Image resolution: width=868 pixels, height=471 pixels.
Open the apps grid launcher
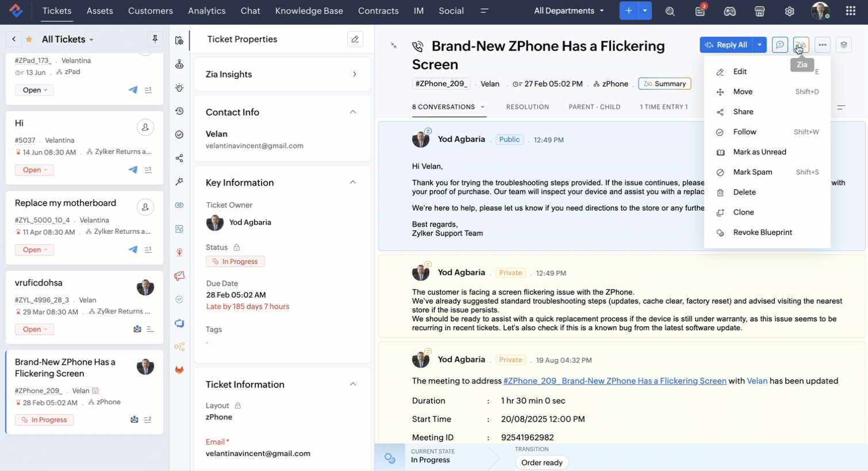851,11
